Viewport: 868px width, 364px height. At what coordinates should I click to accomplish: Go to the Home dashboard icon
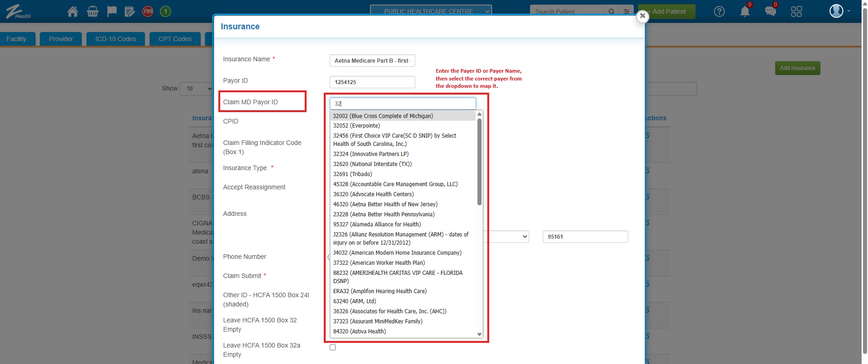[x=72, y=11]
